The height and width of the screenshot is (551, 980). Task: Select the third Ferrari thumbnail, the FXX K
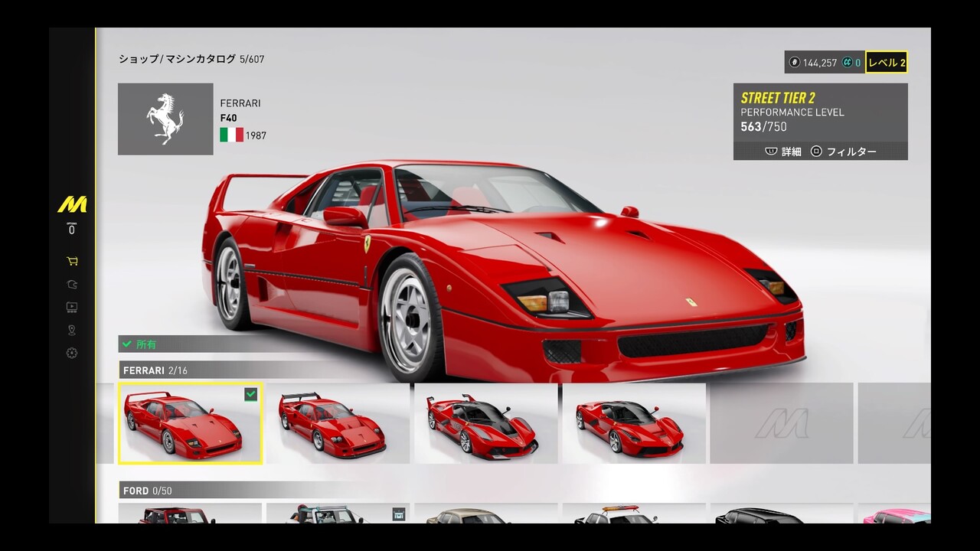(x=485, y=423)
